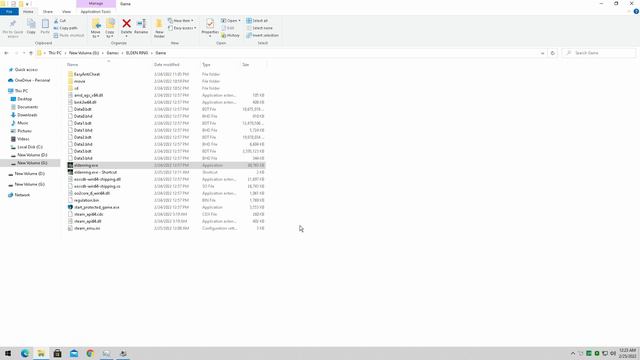Open the address bar history dropdown
640x360 pixels.
click(x=542, y=53)
